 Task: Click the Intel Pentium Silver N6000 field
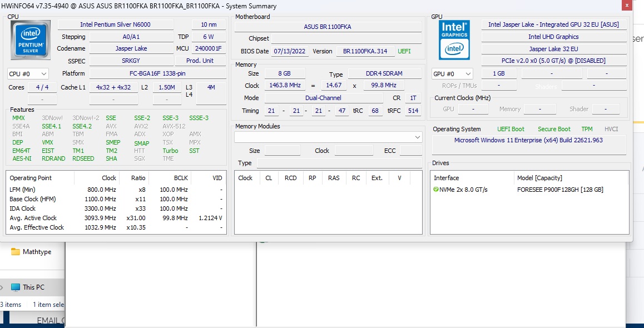click(116, 24)
